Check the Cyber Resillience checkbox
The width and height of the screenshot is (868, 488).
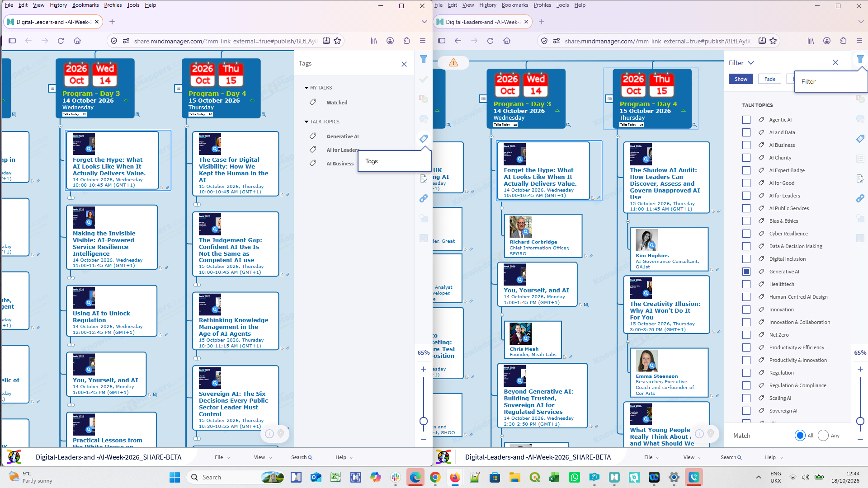(x=746, y=234)
